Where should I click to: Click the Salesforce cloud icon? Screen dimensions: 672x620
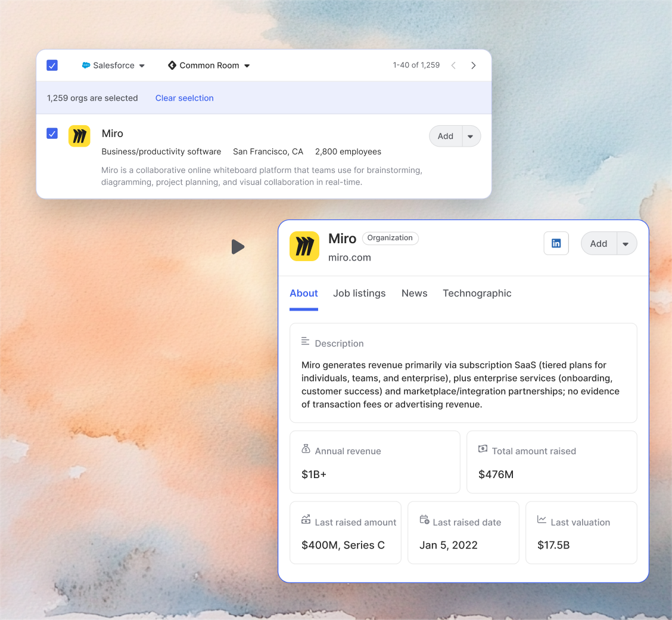(x=86, y=65)
